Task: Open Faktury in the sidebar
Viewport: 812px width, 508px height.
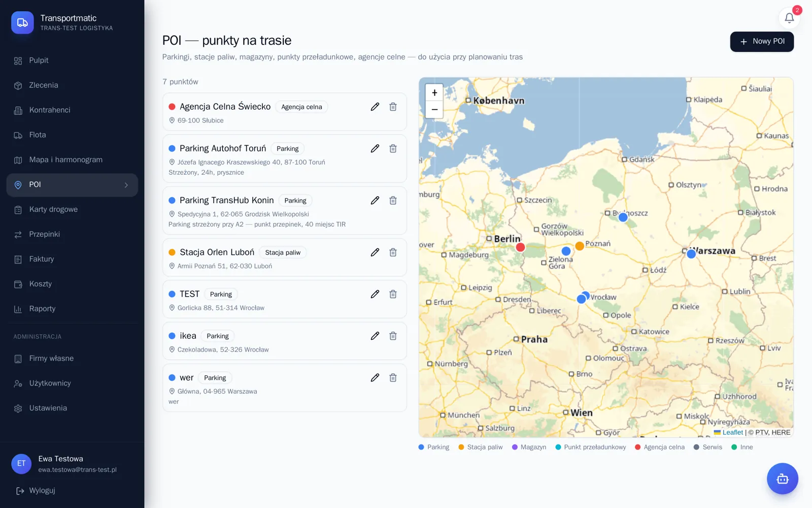Action: (x=72, y=260)
